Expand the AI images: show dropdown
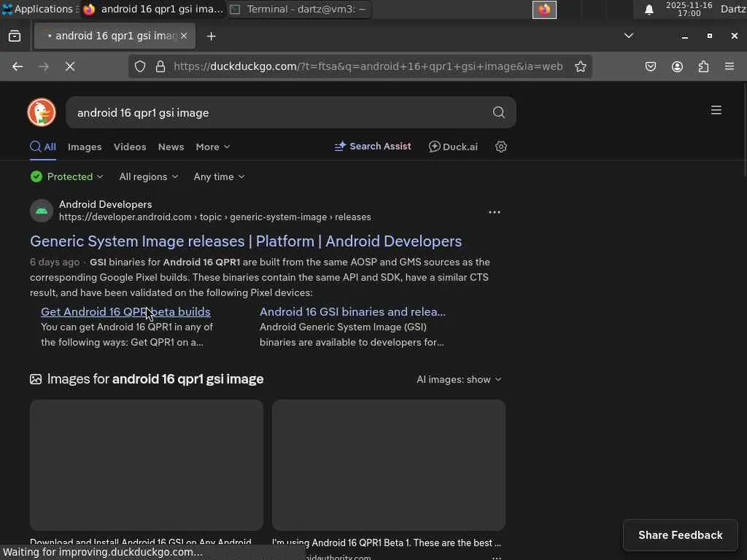 460,379
